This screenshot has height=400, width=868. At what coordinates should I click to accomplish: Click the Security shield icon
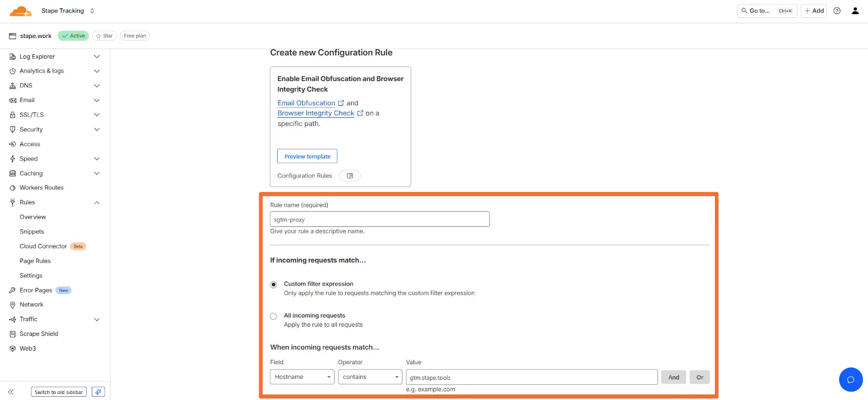point(12,130)
